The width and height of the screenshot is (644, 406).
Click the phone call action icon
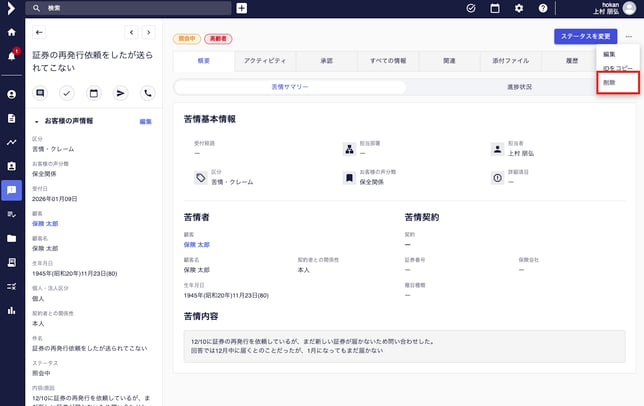[148, 93]
